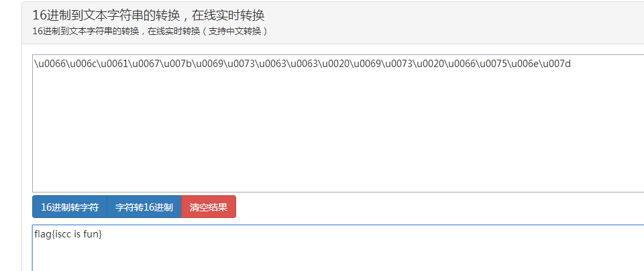This screenshot has height=271, width=644.
Task: Click the subtitle mentioning 支持中文转换
Action: click(150, 32)
